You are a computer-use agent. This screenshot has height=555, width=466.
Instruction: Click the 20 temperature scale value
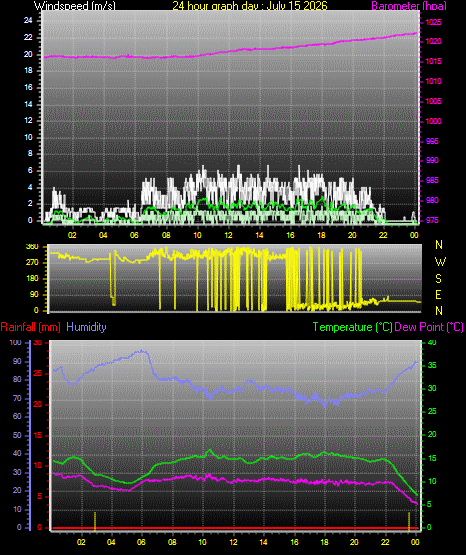coord(432,435)
